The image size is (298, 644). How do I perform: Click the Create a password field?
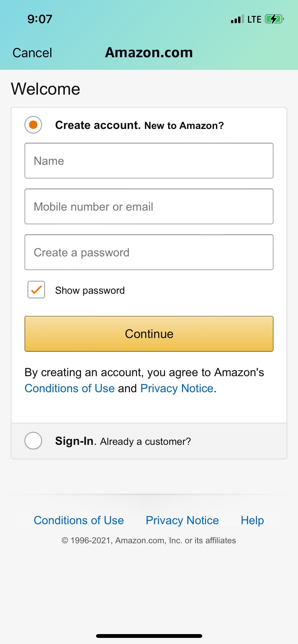[x=149, y=252]
